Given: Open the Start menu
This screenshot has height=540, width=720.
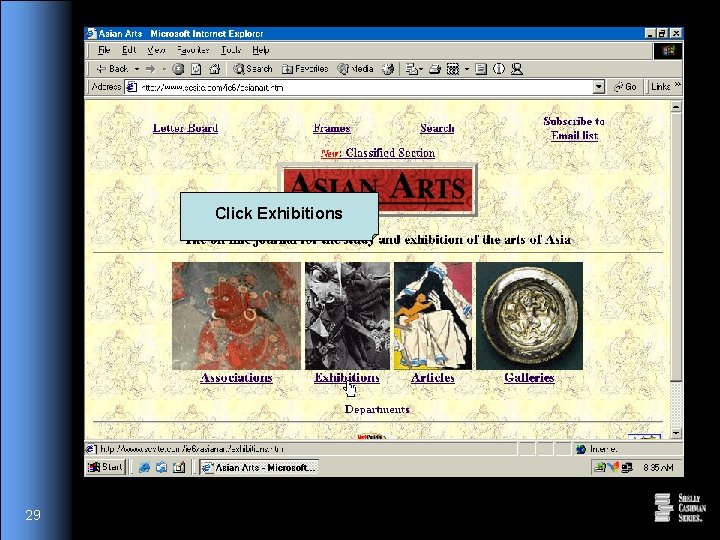Looking at the screenshot, I should point(106,467).
